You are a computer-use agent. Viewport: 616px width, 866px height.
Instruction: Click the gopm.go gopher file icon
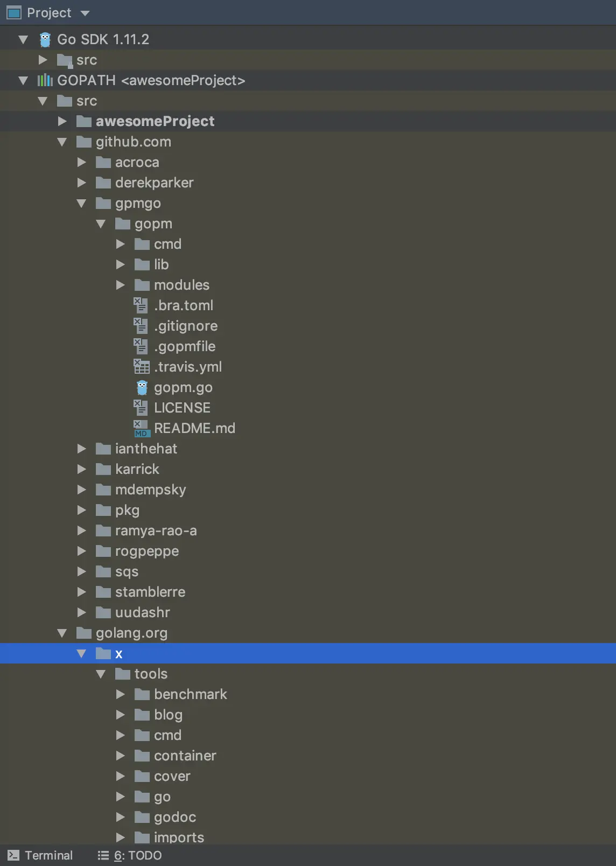(x=142, y=387)
